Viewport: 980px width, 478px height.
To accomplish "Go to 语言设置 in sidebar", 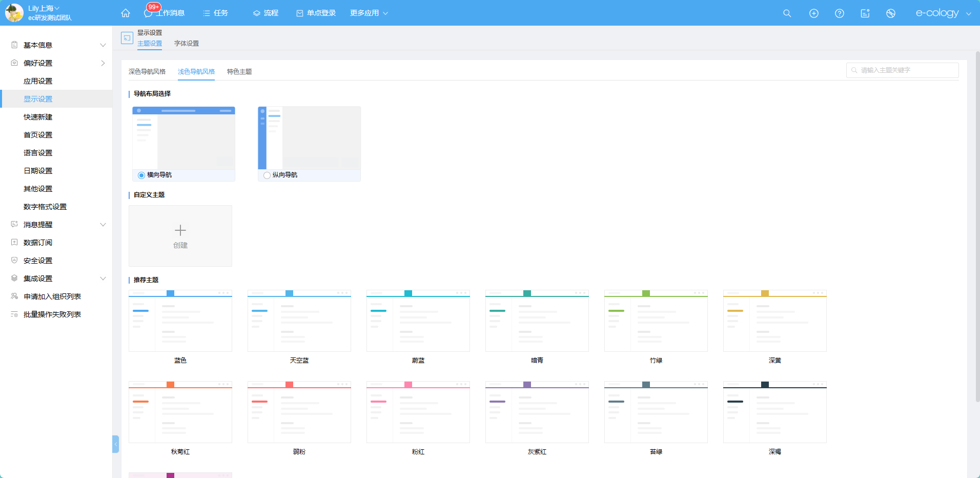I will coord(38,153).
